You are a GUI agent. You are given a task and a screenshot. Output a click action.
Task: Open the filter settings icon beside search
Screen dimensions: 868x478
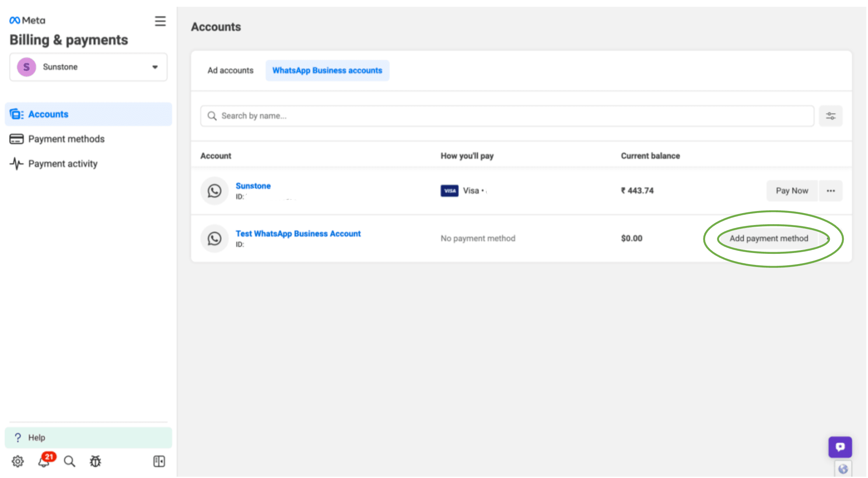(830, 116)
